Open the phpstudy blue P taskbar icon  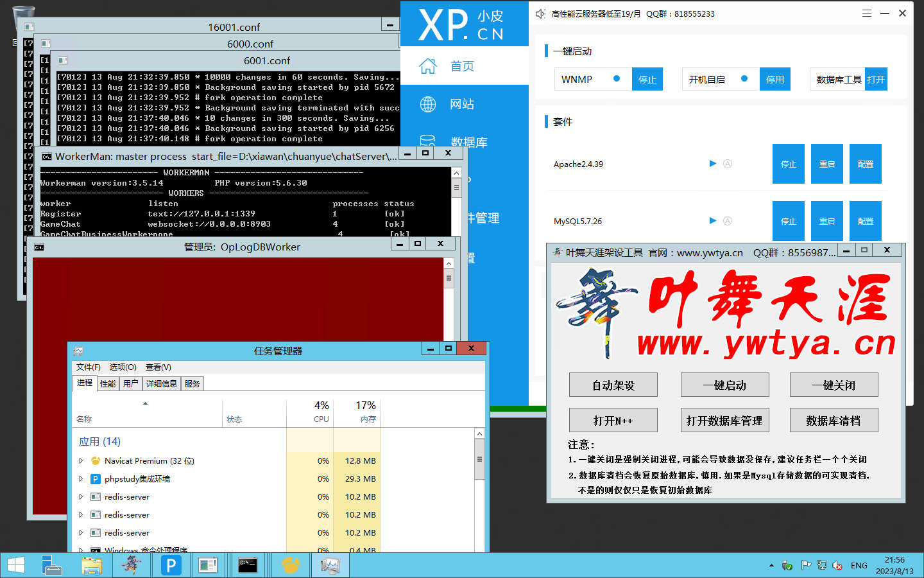pos(171,565)
